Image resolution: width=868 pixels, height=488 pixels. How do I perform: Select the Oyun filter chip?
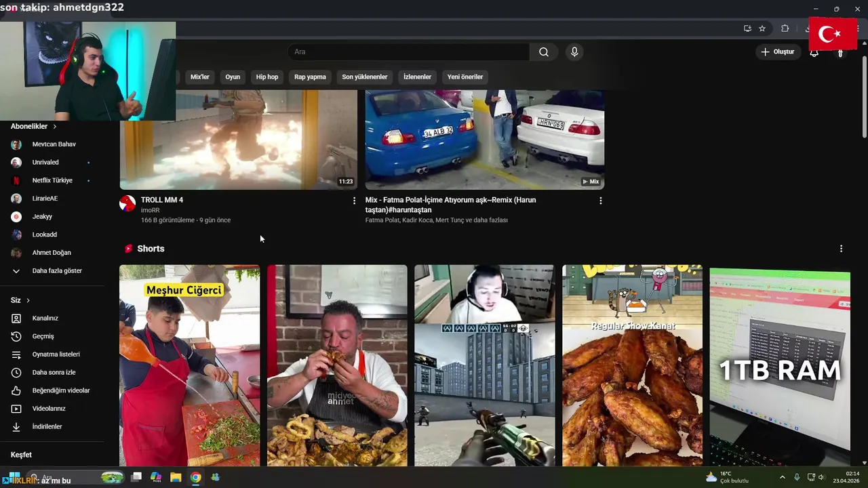coord(233,77)
